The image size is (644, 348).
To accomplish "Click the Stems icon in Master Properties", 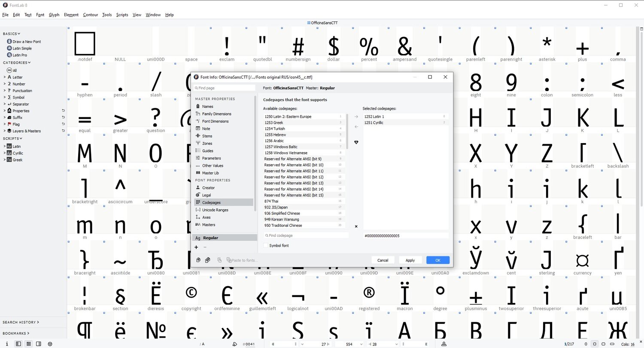I will coord(198,136).
